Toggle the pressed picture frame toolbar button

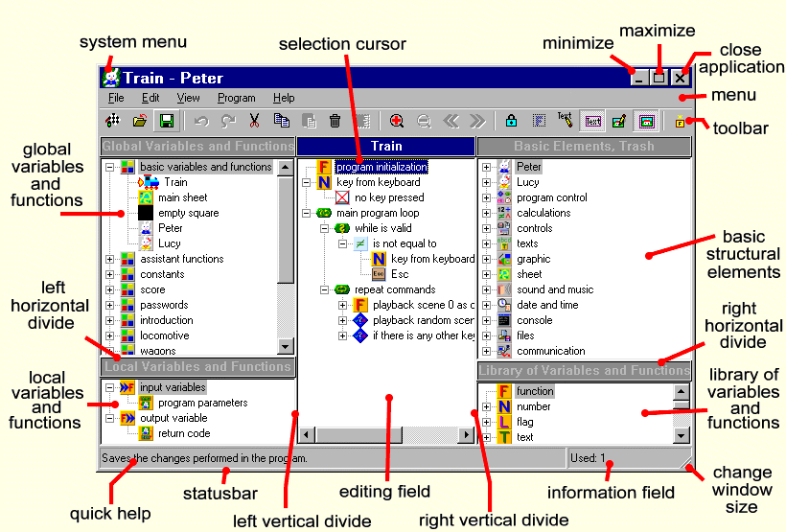(x=646, y=121)
